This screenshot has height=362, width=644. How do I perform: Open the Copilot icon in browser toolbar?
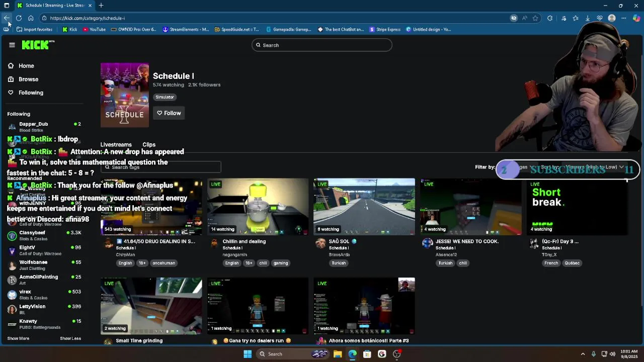pos(636,18)
